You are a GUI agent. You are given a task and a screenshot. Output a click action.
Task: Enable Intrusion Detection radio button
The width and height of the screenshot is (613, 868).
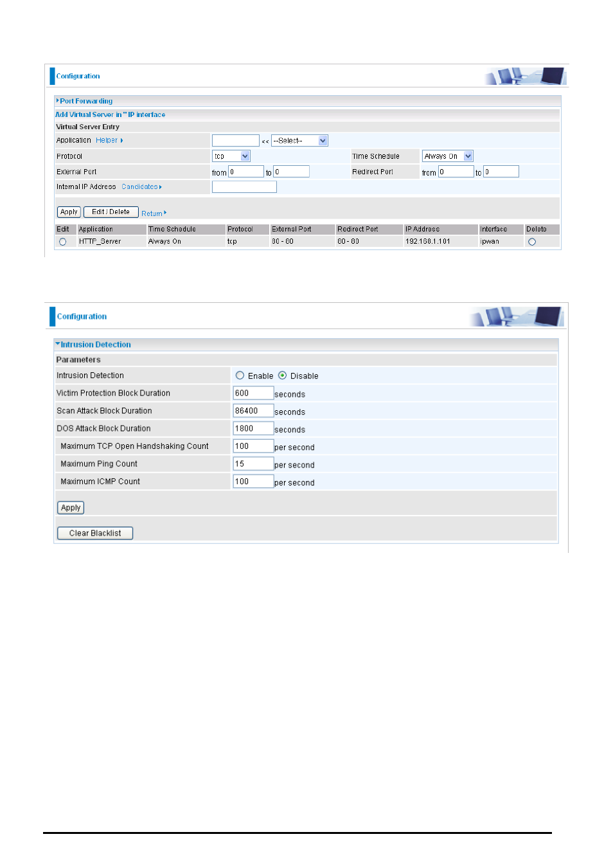point(240,375)
